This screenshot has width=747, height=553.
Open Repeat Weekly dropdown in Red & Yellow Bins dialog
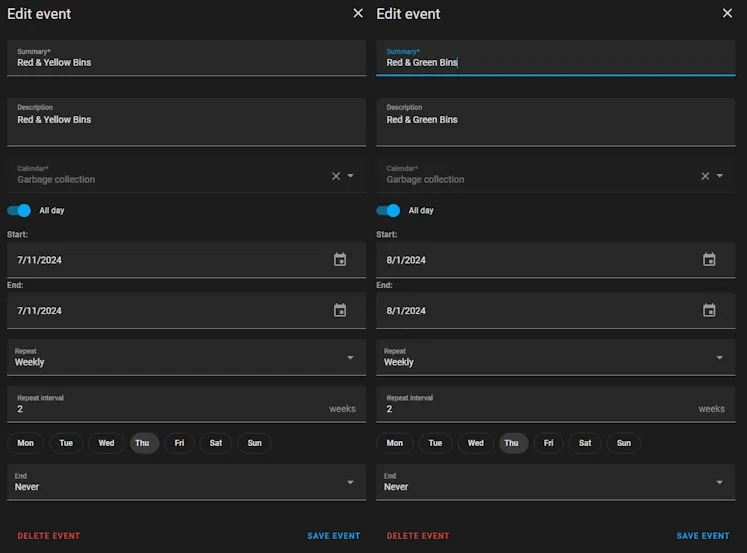coord(186,357)
